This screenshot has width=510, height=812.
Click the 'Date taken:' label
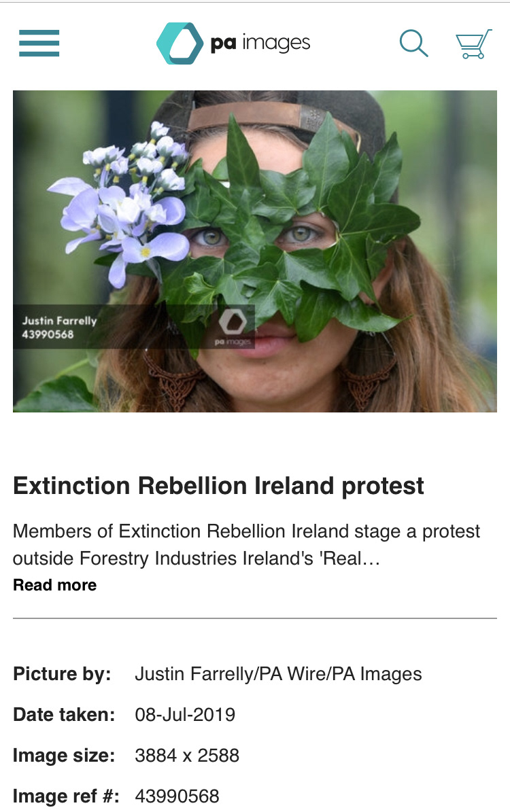pos(64,715)
